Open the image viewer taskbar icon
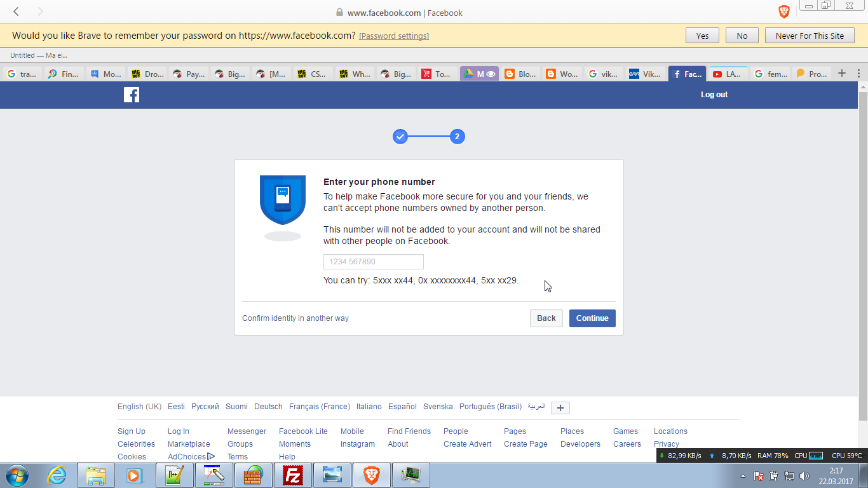The width and height of the screenshot is (868, 488). coord(332,475)
